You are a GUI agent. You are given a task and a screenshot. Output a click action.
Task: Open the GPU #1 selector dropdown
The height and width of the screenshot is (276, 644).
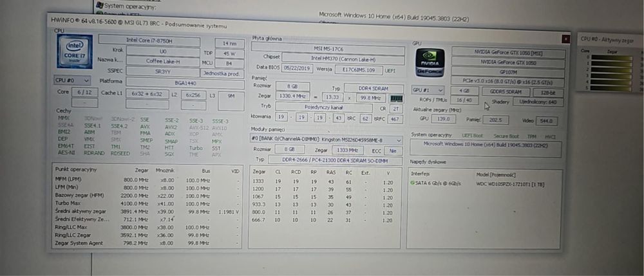tap(428, 90)
